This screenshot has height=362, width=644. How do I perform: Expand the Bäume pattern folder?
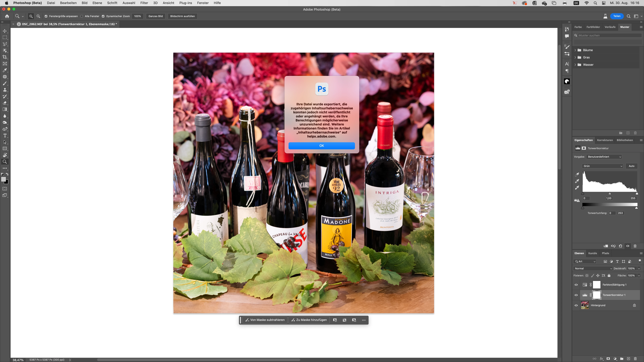(575, 50)
